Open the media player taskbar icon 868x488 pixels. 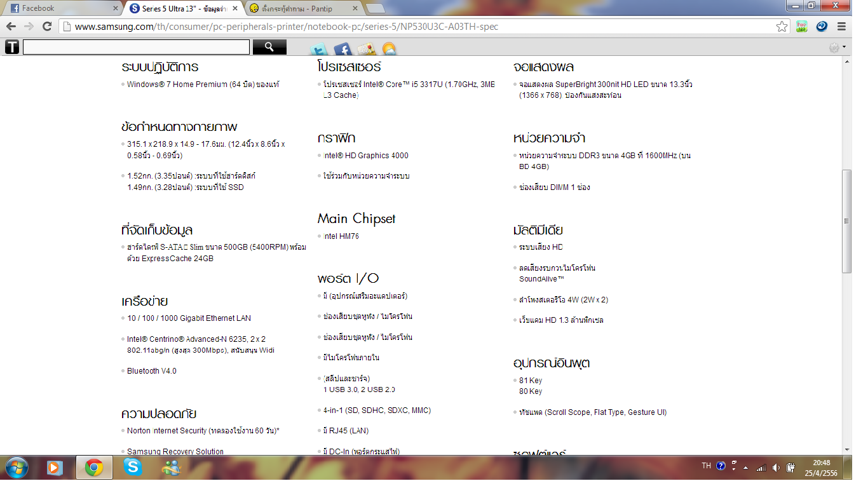click(56, 468)
